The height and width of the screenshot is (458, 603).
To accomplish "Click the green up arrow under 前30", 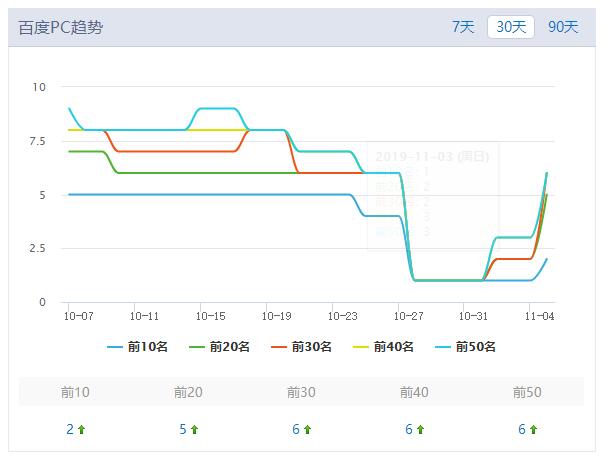I will point(308,430).
